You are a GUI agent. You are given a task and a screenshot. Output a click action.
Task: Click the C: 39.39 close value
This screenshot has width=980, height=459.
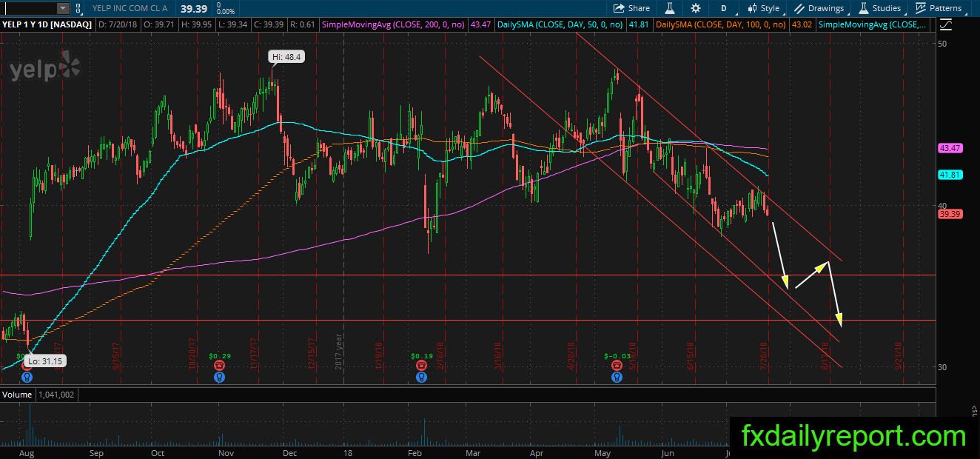click(x=267, y=24)
